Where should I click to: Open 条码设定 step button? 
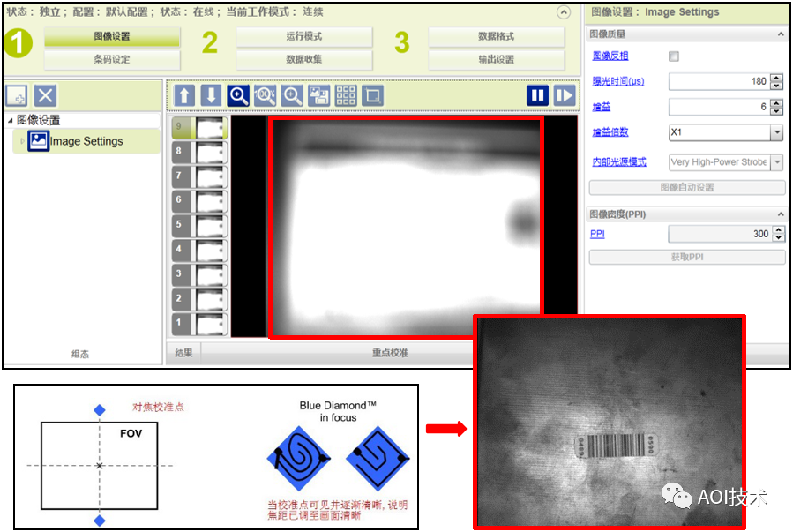click(x=112, y=60)
